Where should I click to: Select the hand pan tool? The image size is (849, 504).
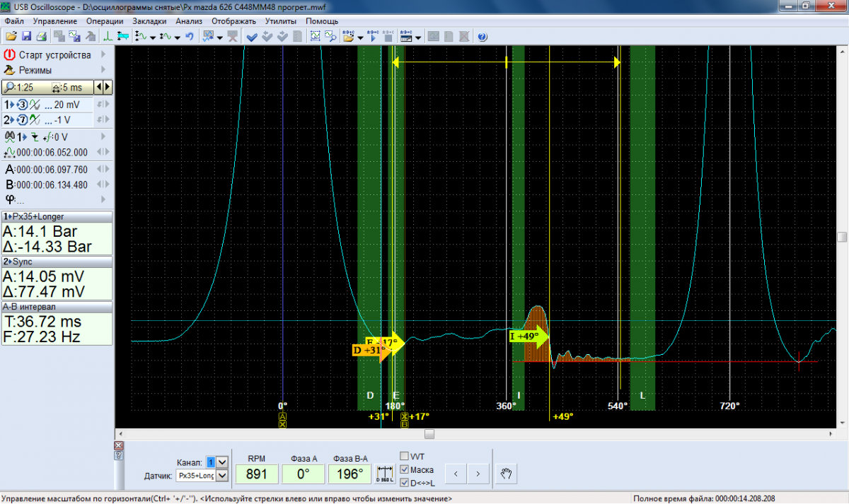click(505, 474)
